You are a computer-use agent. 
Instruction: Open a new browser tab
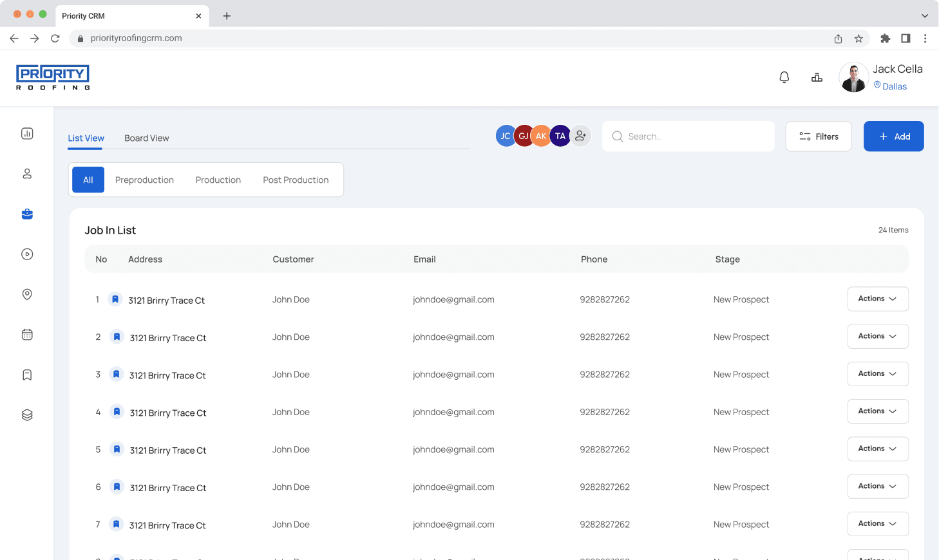(227, 16)
